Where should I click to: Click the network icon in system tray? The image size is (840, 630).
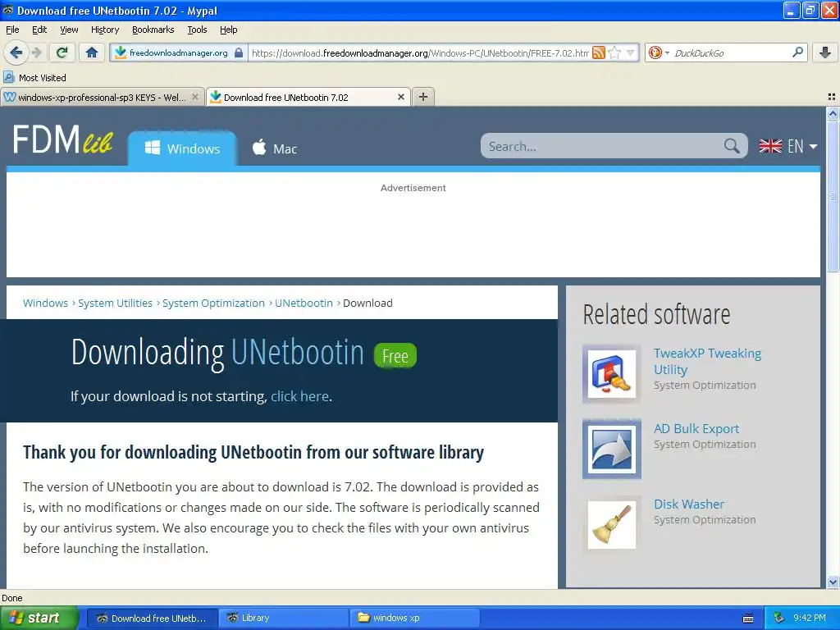[779, 618]
